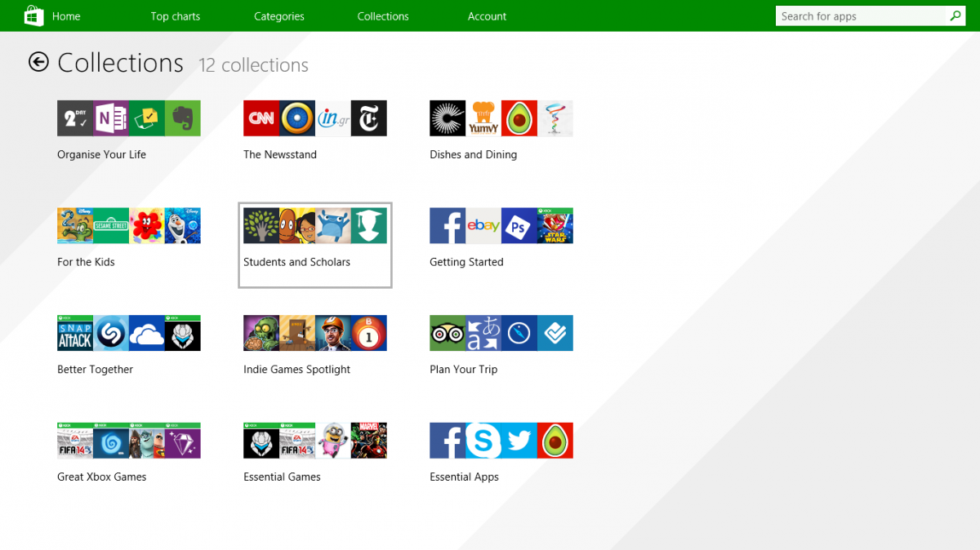Open the Indie Games Spotlight label
Image resolution: width=980 pixels, height=550 pixels.
296,370
